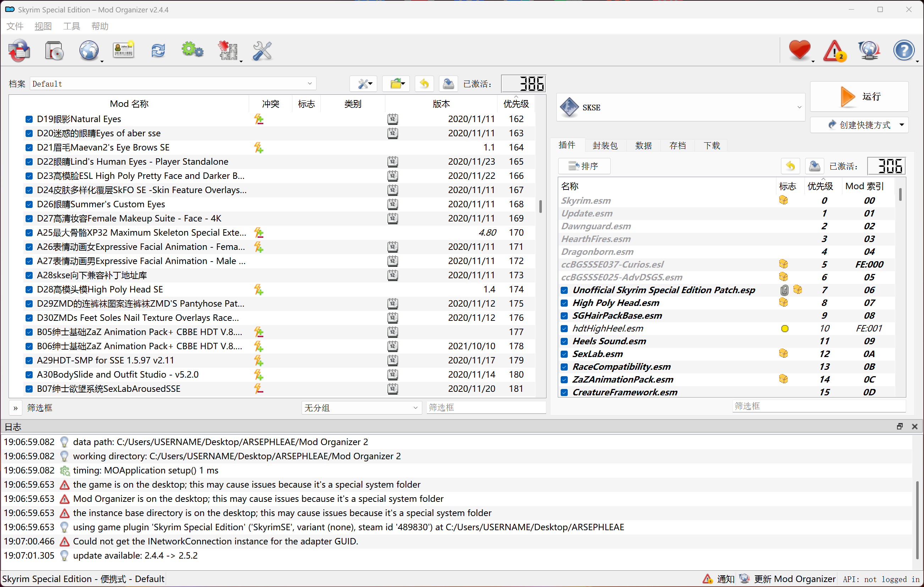The image size is (924, 587).
Task: Click 更新 Mod Organizer in status bar
Action: pyautogui.click(x=788, y=578)
